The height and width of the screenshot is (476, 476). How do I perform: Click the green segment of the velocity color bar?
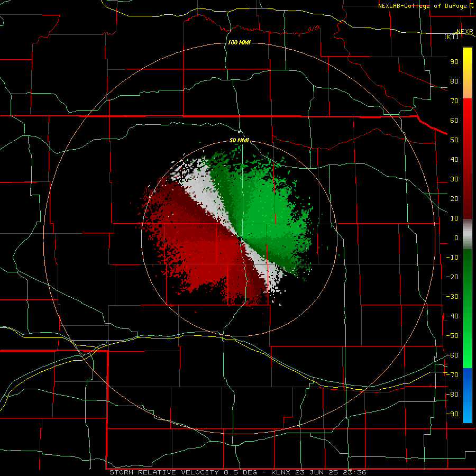(x=467, y=309)
